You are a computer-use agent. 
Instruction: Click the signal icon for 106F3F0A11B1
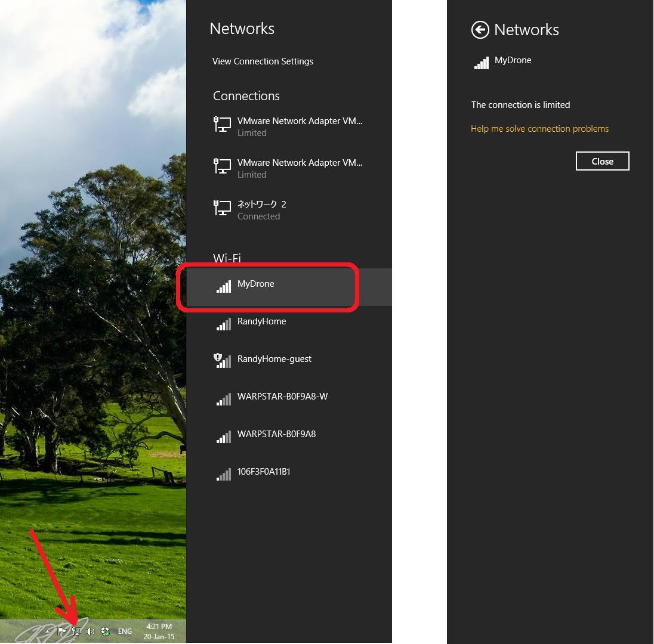223,474
